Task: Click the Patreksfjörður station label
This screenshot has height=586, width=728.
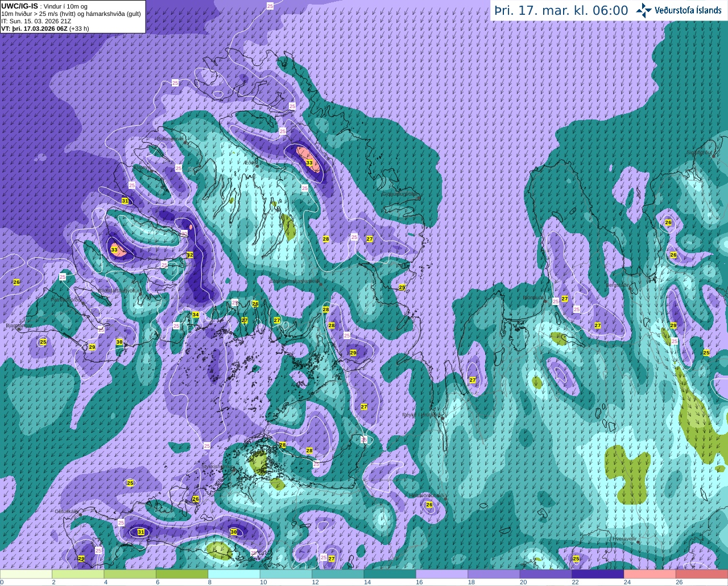Action: click(x=67, y=299)
